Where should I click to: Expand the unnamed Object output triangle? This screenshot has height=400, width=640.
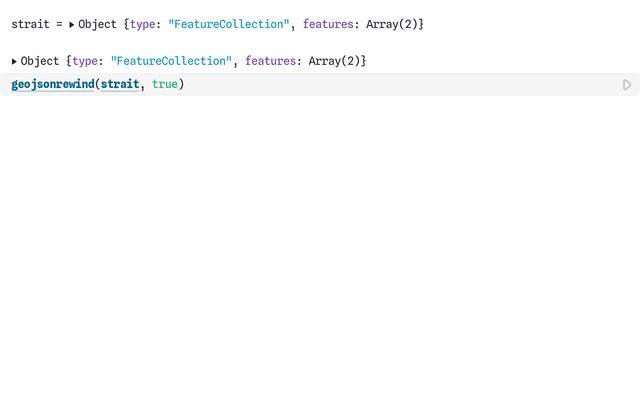tap(14, 62)
